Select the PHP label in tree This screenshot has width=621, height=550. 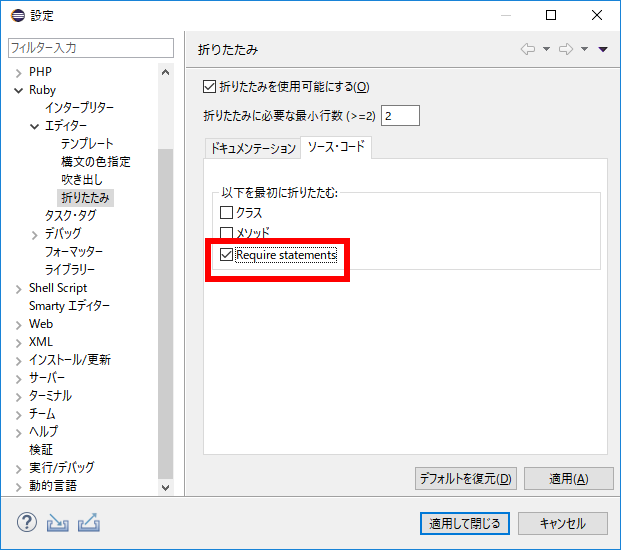pos(40,72)
